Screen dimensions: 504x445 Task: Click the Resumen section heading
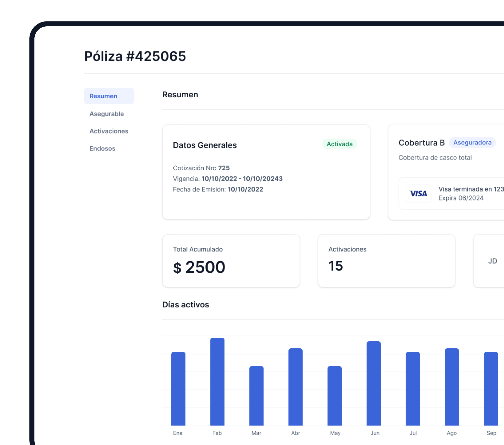click(180, 95)
